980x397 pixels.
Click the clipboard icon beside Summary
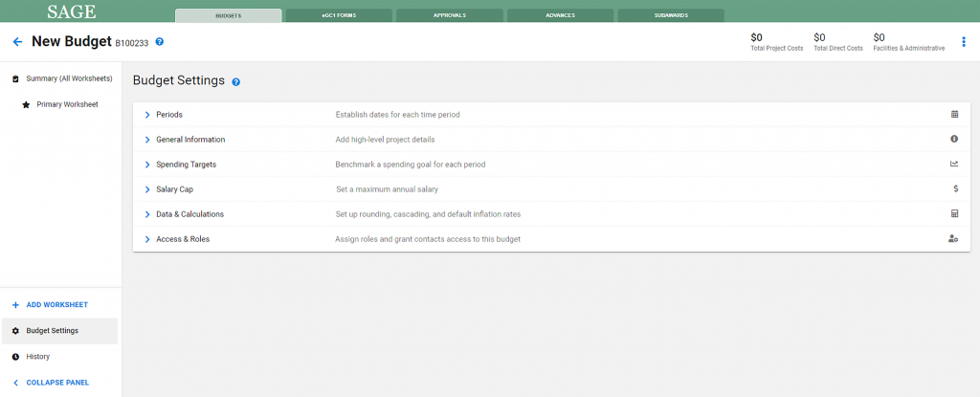click(15, 78)
